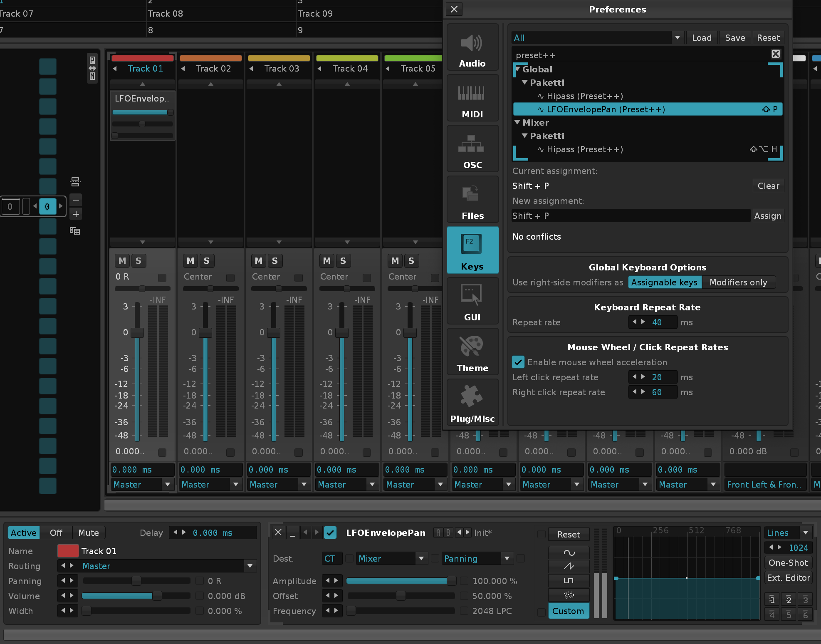Open the Audio preferences section
The width and height of the screenshot is (821, 644).
click(472, 47)
